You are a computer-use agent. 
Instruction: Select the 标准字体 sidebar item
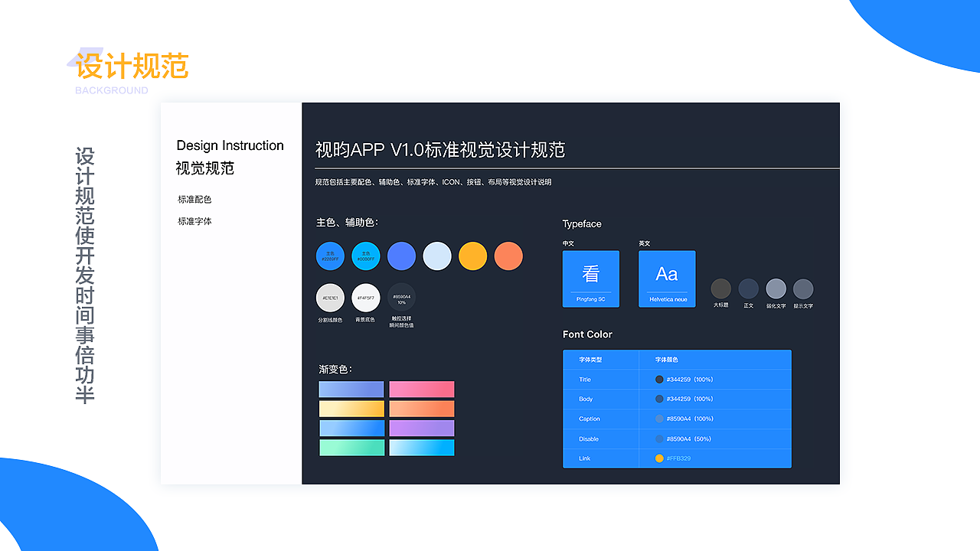click(194, 221)
